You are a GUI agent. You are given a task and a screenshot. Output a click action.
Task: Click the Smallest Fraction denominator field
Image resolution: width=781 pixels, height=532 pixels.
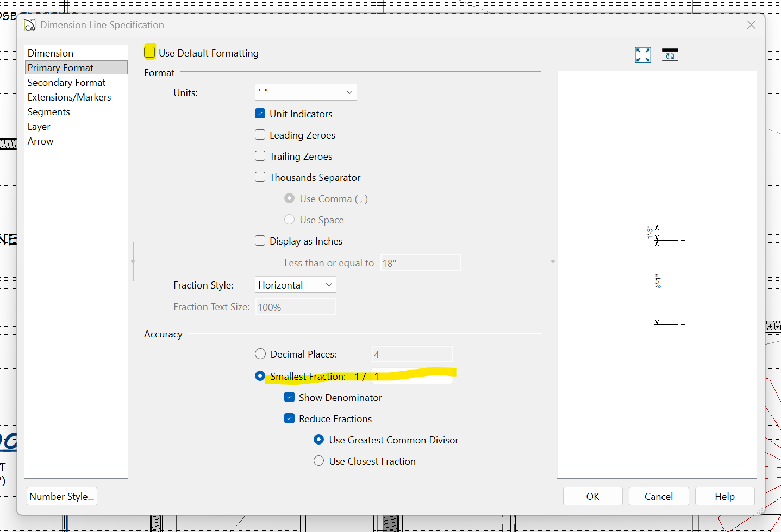click(412, 377)
